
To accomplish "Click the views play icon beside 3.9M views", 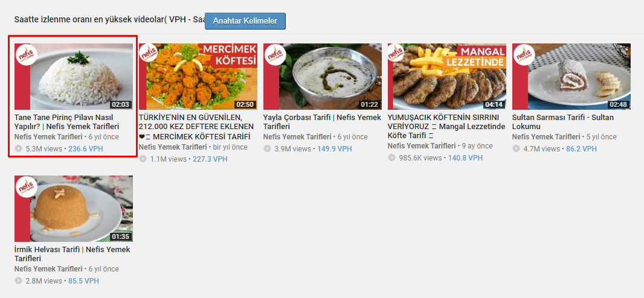I will (x=267, y=148).
